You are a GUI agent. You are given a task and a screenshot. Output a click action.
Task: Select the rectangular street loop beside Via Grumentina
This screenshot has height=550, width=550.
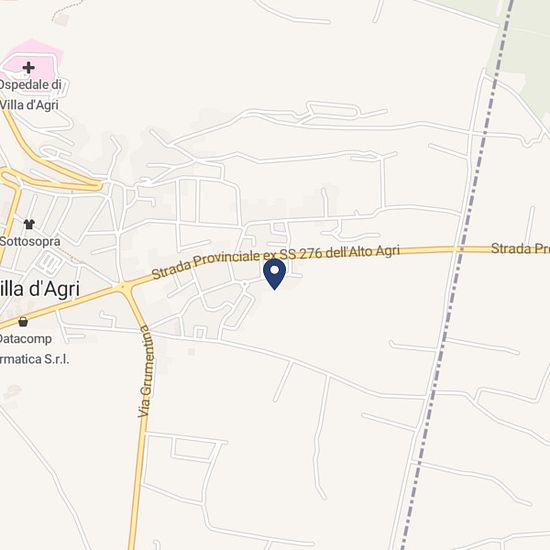point(193,449)
